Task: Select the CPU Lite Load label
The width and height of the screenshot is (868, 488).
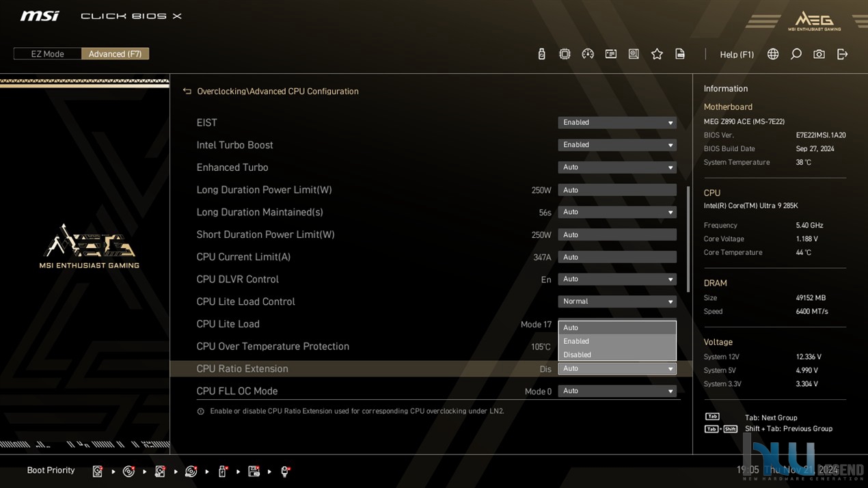Action: 228,324
